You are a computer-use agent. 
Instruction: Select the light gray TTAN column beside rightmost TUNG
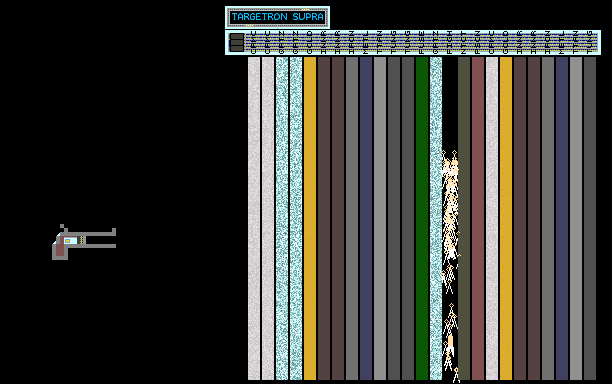pyautogui.click(x=576, y=219)
